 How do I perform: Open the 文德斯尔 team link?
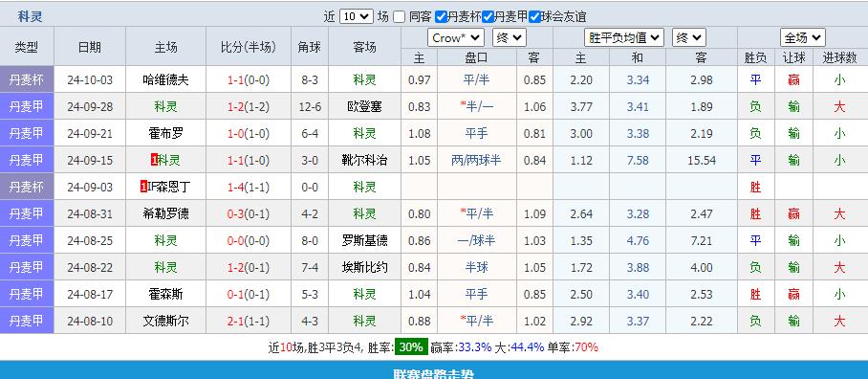point(165,321)
